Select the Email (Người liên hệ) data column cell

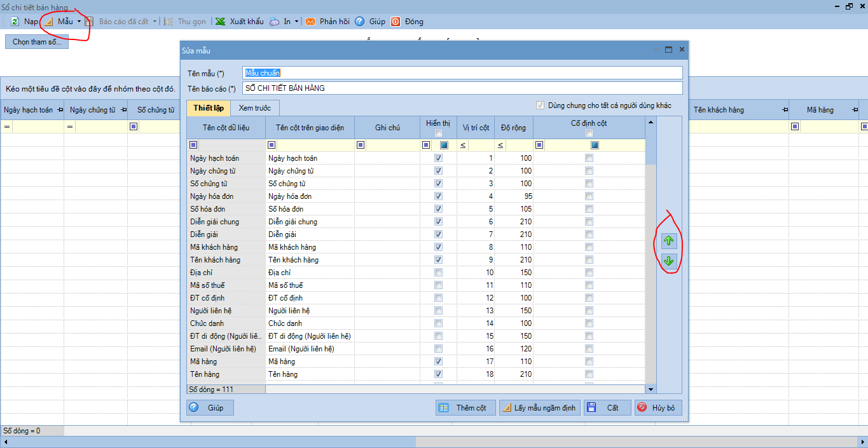[x=226, y=349]
